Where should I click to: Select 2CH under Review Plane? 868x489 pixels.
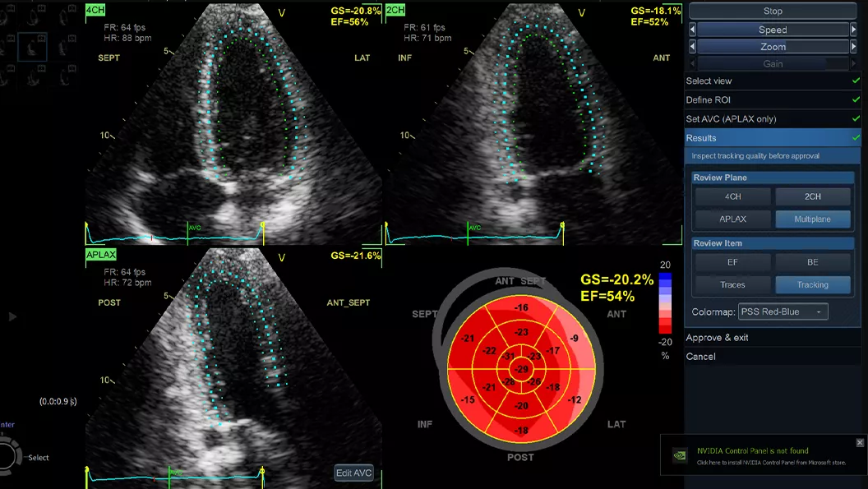813,196
